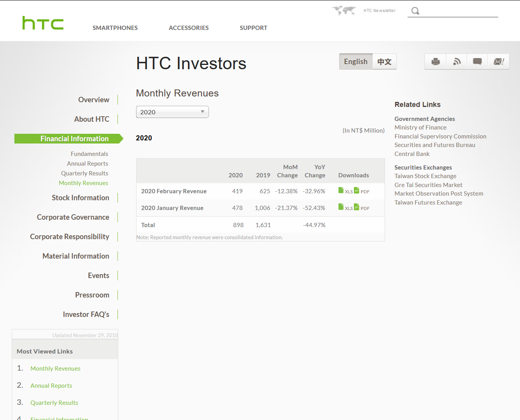Select Monthly Revenues submenu link

[83, 183]
